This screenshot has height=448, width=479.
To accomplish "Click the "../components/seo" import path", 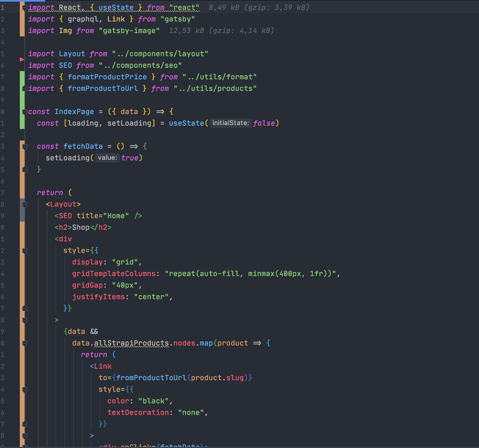I will point(140,65).
